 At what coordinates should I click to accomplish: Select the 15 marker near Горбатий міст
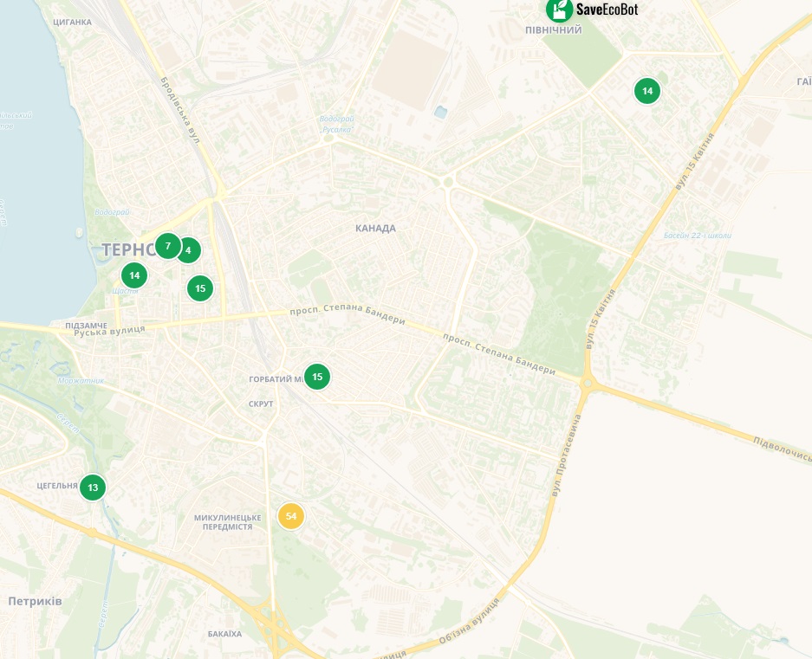click(x=317, y=377)
